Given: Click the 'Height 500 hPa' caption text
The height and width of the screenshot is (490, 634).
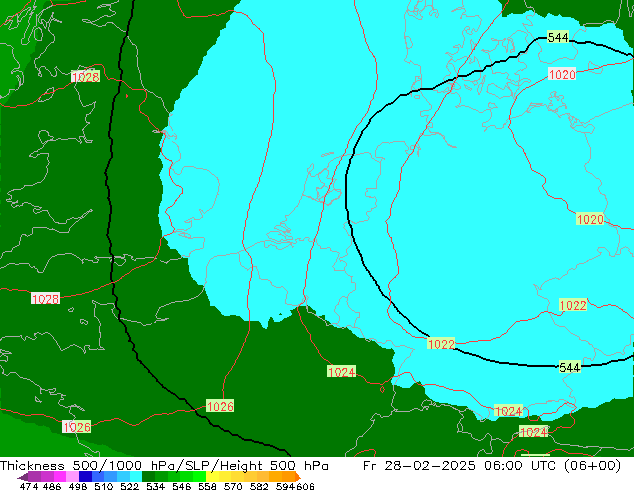Looking at the screenshot, I should click(x=274, y=466).
